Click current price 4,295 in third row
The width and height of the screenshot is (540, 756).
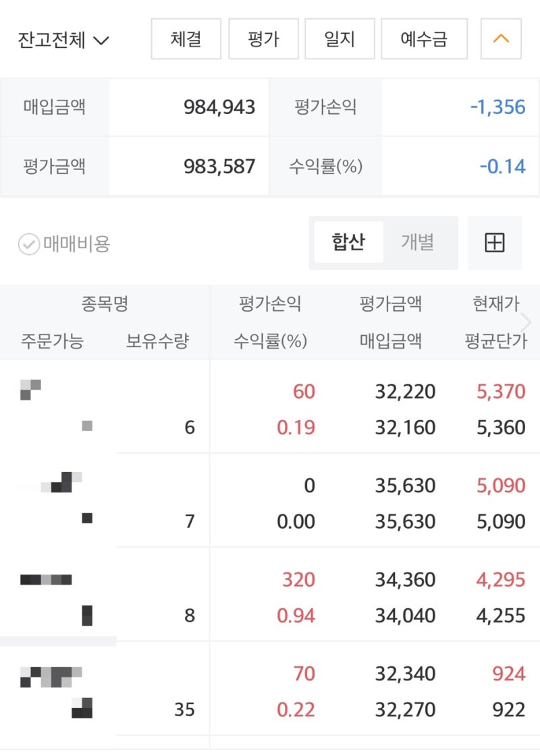pyautogui.click(x=501, y=579)
